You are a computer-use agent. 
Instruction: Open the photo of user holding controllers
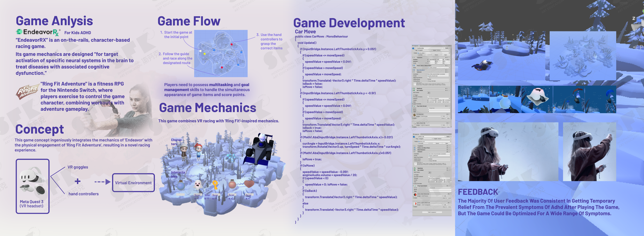tap(508, 152)
